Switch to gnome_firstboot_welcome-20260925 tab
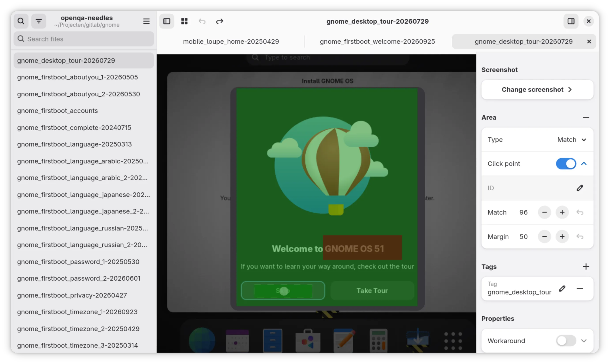This screenshot has width=610, height=364. 377,41
